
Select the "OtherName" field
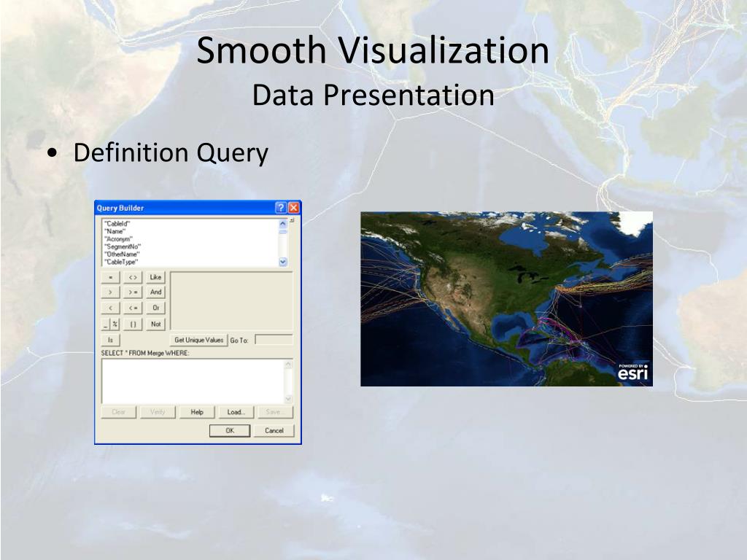pos(121,254)
